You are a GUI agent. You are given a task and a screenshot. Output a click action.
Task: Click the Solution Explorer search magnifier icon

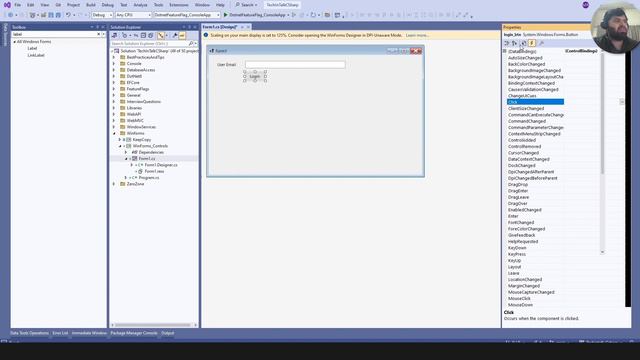[191, 43]
